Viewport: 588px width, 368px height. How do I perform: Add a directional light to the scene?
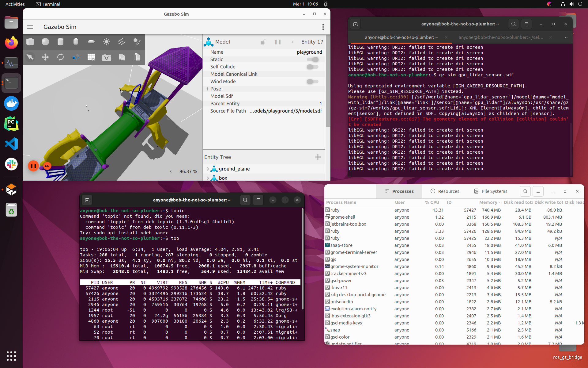(x=122, y=42)
